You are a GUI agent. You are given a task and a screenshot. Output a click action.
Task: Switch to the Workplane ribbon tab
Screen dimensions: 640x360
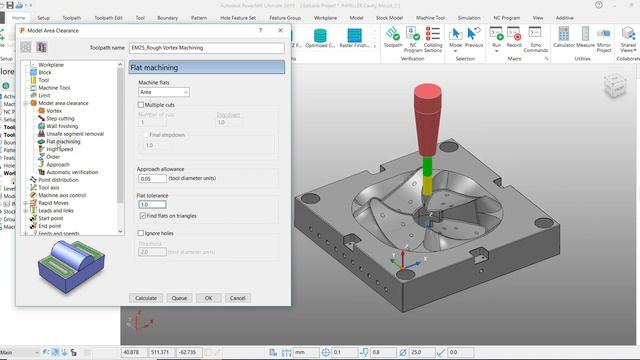(325, 18)
